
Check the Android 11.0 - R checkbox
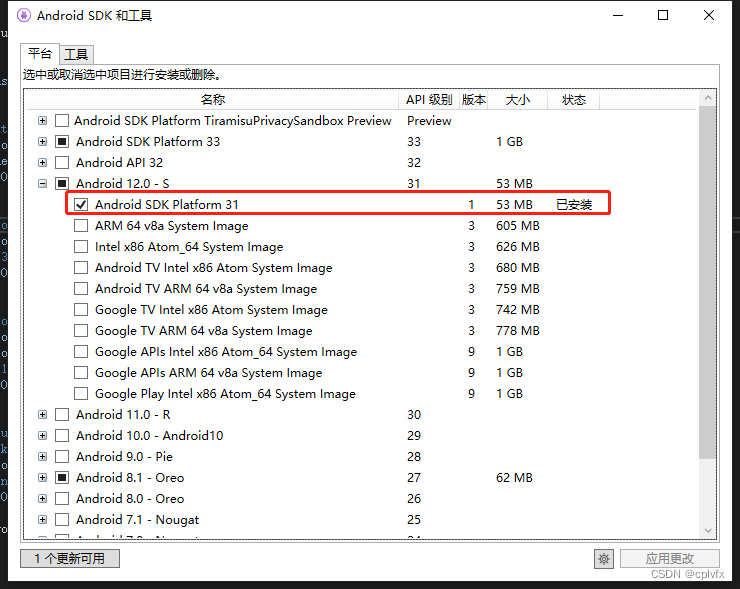(62, 415)
